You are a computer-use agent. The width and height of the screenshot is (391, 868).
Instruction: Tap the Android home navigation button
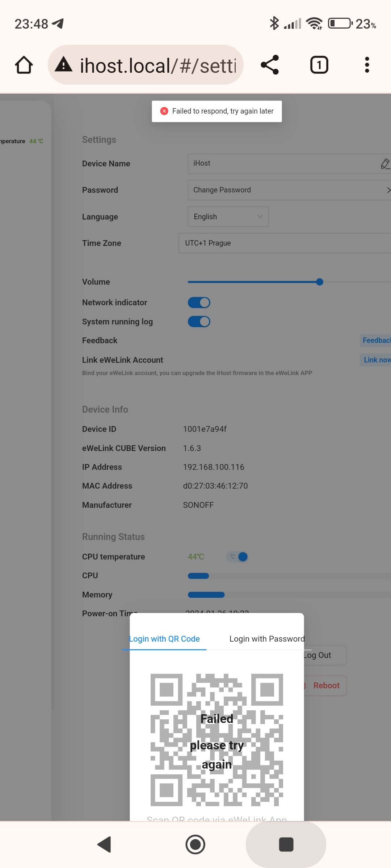click(195, 844)
